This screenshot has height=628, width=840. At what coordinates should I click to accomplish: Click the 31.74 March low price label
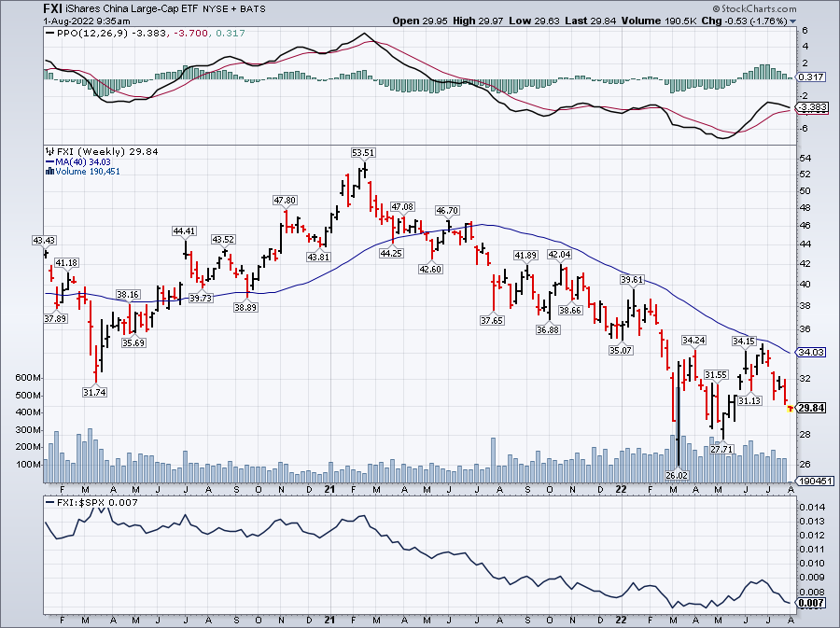(x=95, y=393)
